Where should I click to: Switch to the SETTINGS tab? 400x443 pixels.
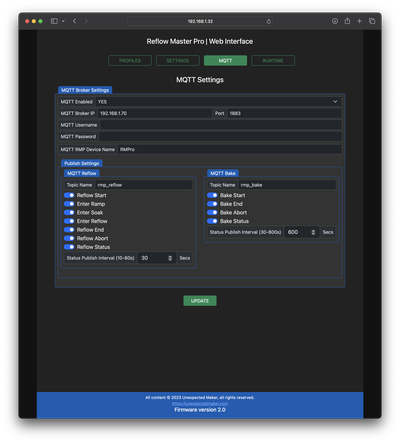point(178,61)
